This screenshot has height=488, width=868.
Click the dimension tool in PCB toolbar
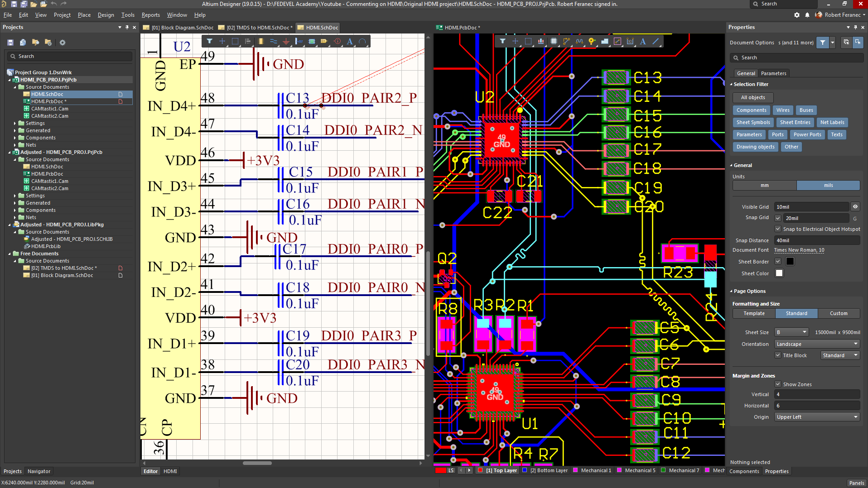pyautogui.click(x=630, y=41)
